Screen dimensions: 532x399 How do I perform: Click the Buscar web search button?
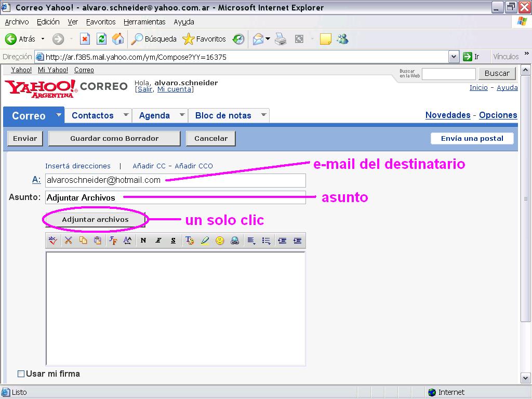(x=497, y=73)
